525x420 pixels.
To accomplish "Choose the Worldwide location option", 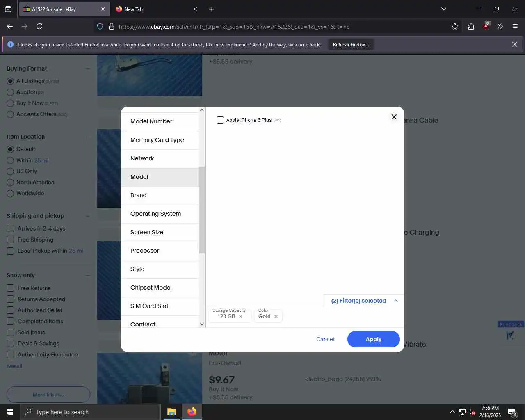I will coord(10,194).
